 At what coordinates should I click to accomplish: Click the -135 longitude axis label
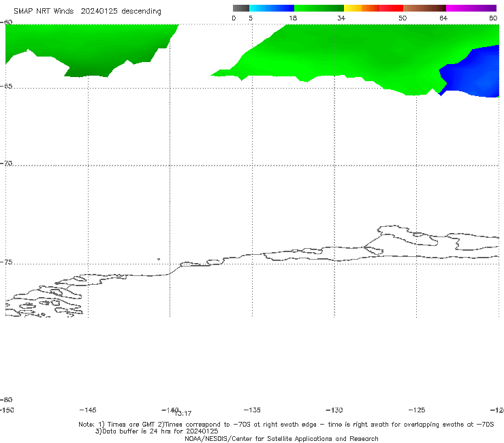(x=252, y=410)
